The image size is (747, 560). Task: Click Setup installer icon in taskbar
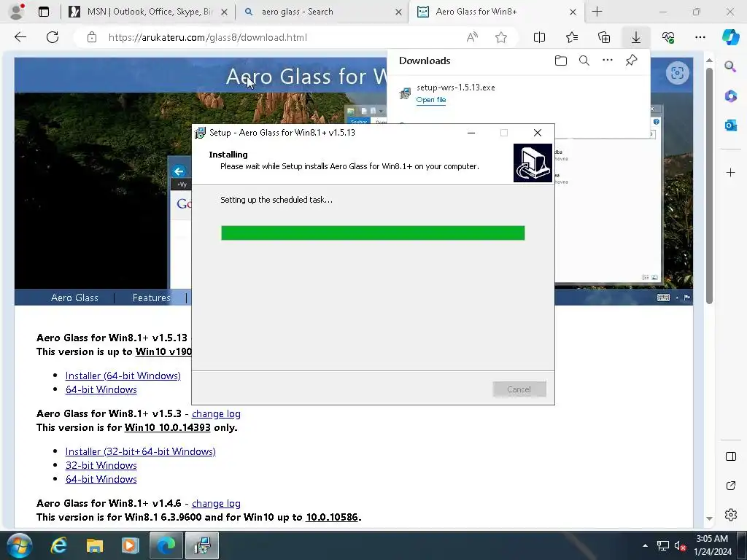click(202, 545)
